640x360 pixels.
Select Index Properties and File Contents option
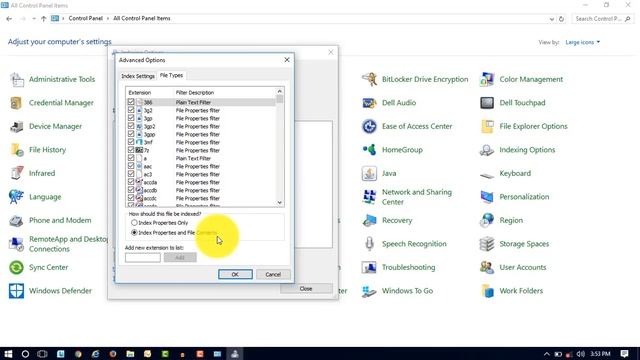(134, 233)
